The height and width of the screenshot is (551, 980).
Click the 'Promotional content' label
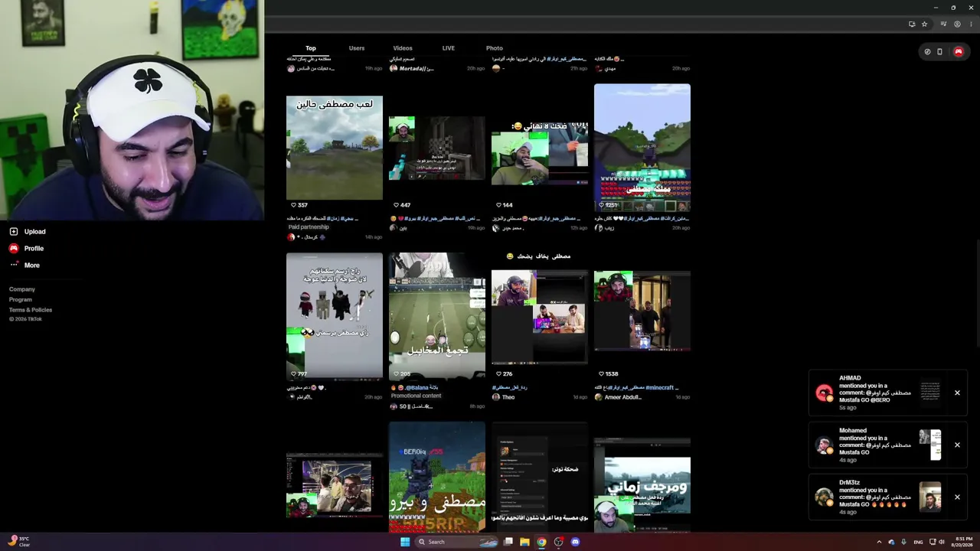(x=416, y=396)
